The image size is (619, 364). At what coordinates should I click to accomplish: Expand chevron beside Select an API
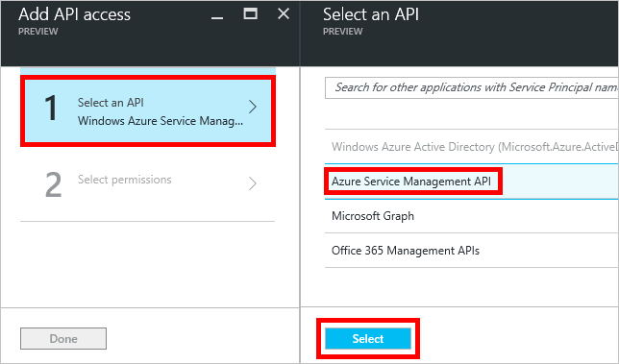coord(253,107)
